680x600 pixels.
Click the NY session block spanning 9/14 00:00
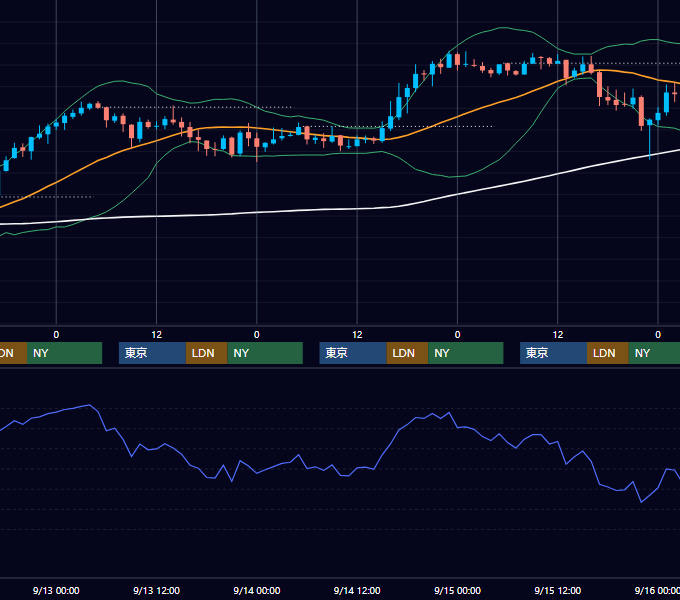point(265,353)
